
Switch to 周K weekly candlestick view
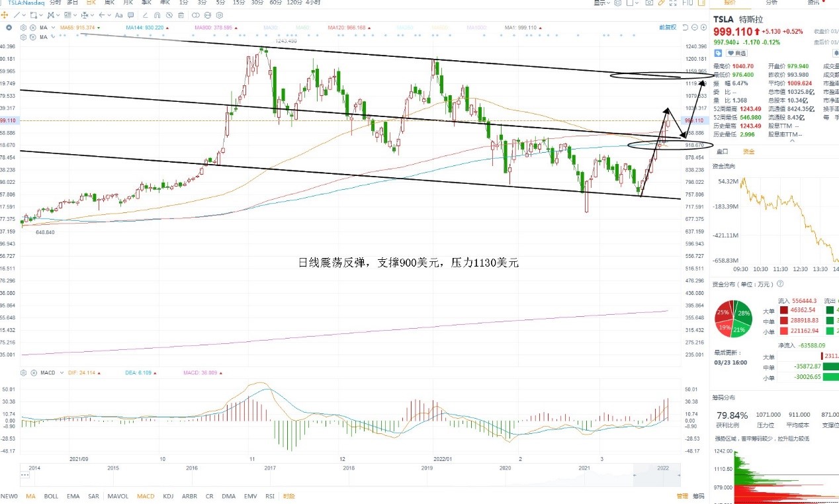click(109, 3)
